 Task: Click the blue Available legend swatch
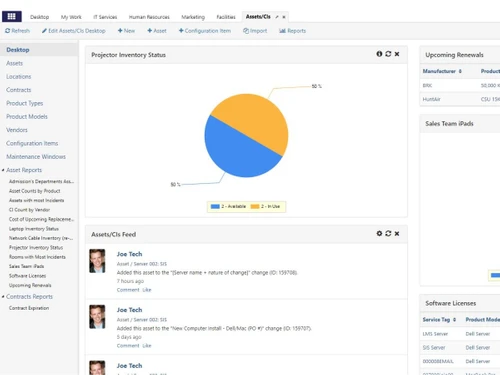(x=215, y=206)
